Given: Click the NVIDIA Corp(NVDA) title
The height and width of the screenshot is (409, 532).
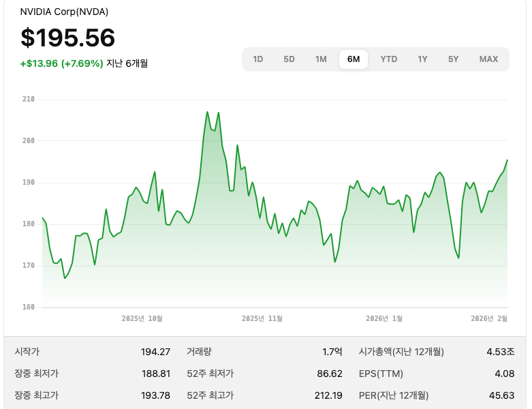Looking at the screenshot, I should (64, 12).
